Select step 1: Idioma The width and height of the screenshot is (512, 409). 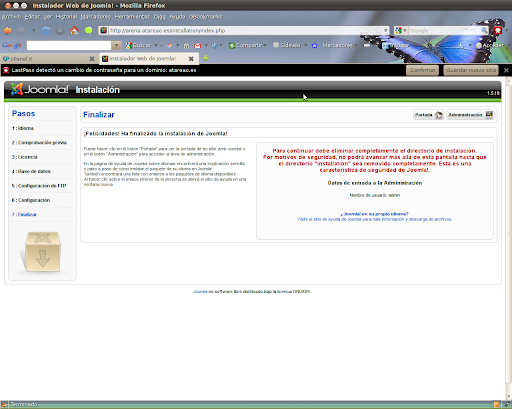click(22, 128)
